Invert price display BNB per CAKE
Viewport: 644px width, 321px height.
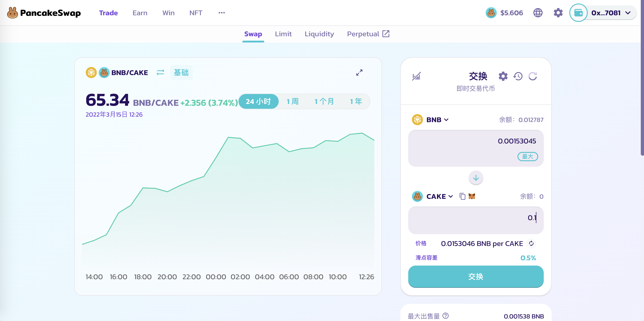click(531, 243)
